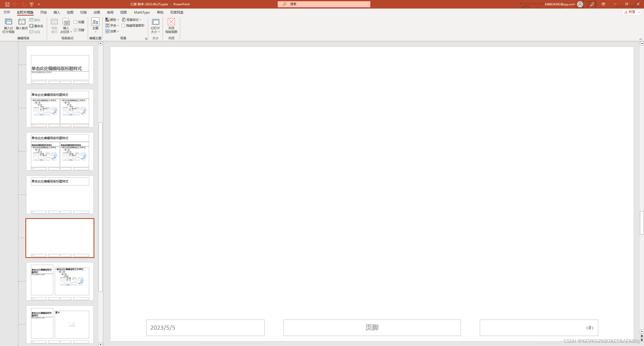644x346 pixels.
Task: Click Insert Layout icon
Action: (x=22, y=24)
